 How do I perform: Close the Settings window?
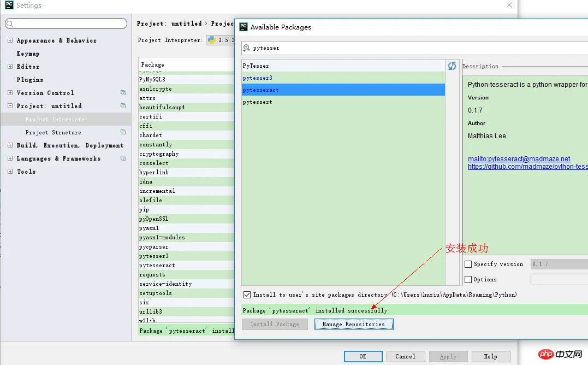tap(509, 5)
